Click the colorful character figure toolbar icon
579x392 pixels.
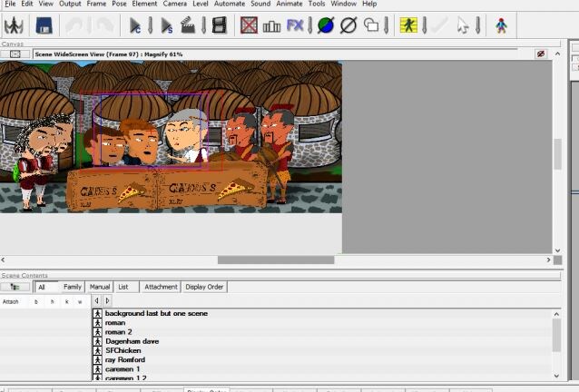501,25
